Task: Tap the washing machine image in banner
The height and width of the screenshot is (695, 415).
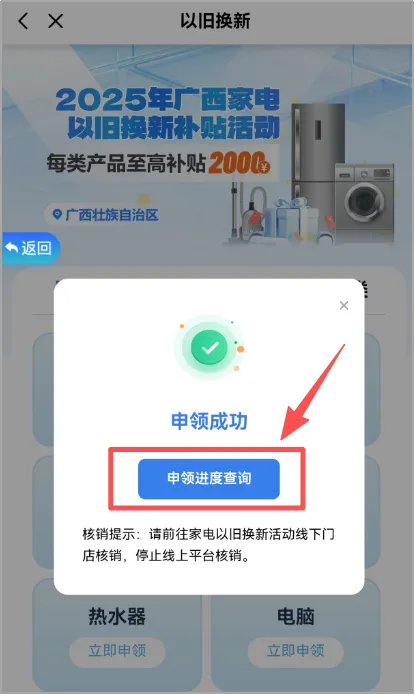Action: [364, 199]
